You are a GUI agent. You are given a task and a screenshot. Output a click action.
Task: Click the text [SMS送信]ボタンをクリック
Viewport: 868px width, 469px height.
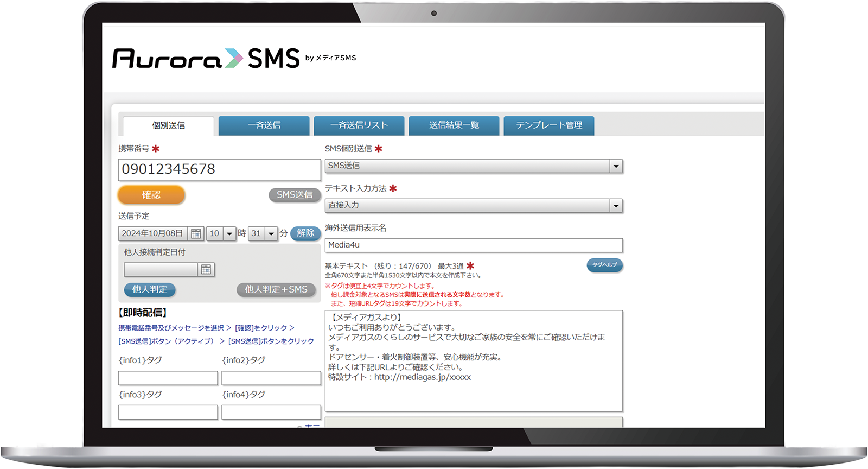[x=271, y=341]
